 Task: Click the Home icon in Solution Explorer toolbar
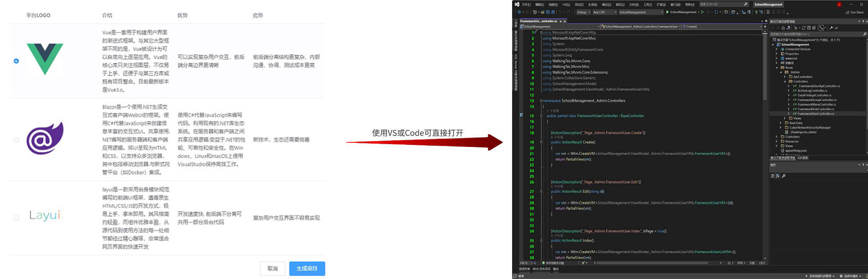coord(783,28)
